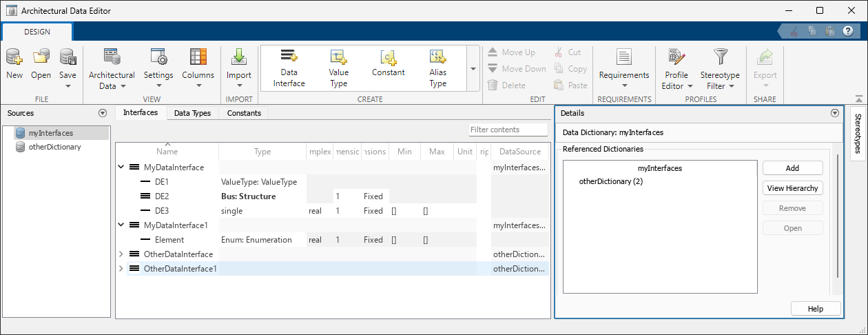The image size is (868, 335).
Task: Switch to the Constants tab
Action: [x=244, y=113]
